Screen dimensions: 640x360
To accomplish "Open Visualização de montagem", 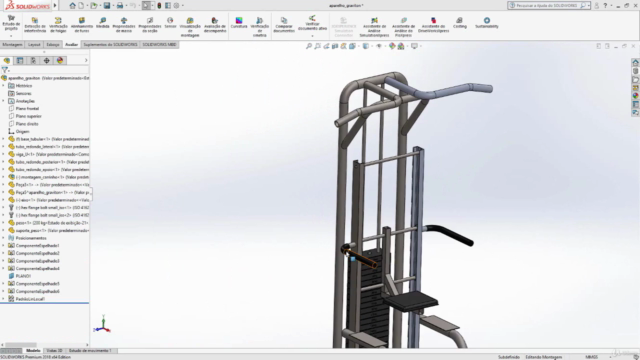I will pos(190,27).
